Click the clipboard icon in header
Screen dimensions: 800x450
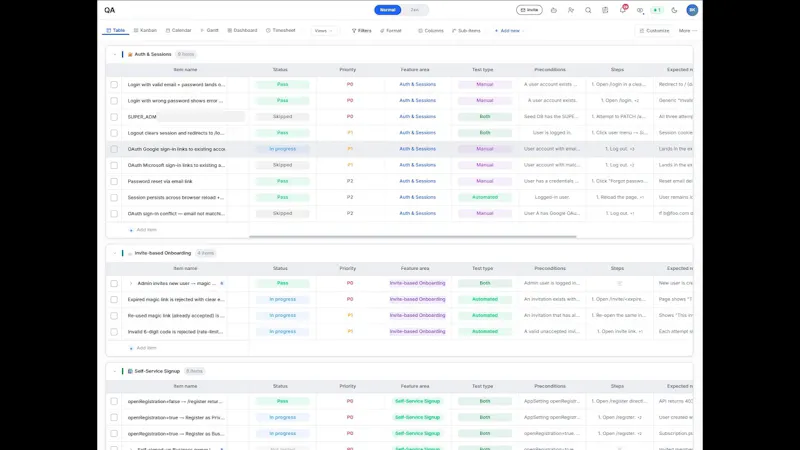click(605, 10)
